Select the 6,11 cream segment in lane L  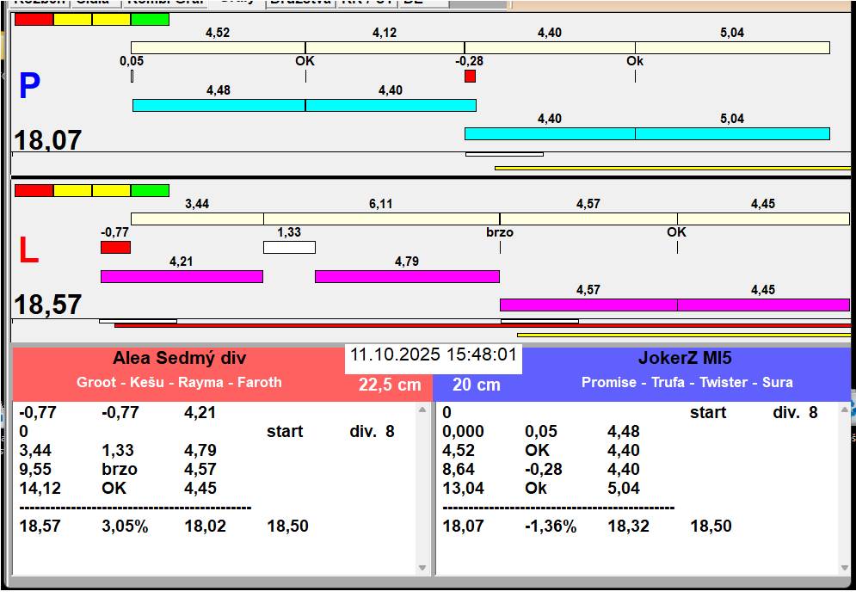(x=382, y=219)
